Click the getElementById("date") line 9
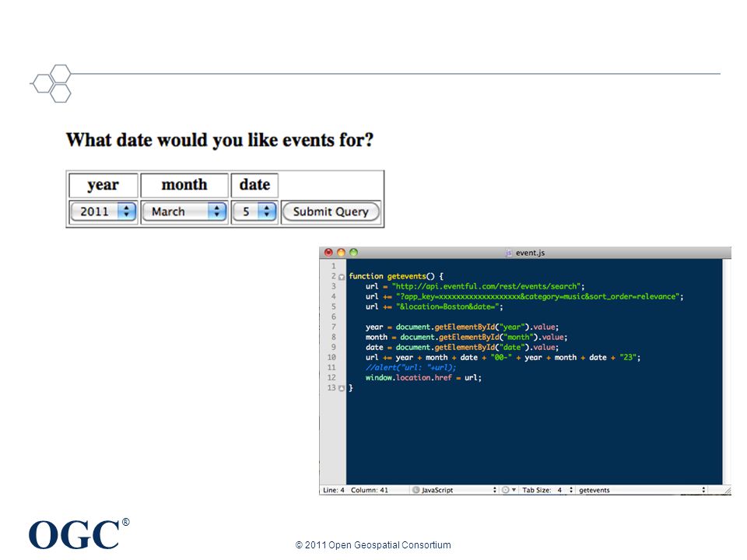This screenshot has width=747, height=560. 461,347
